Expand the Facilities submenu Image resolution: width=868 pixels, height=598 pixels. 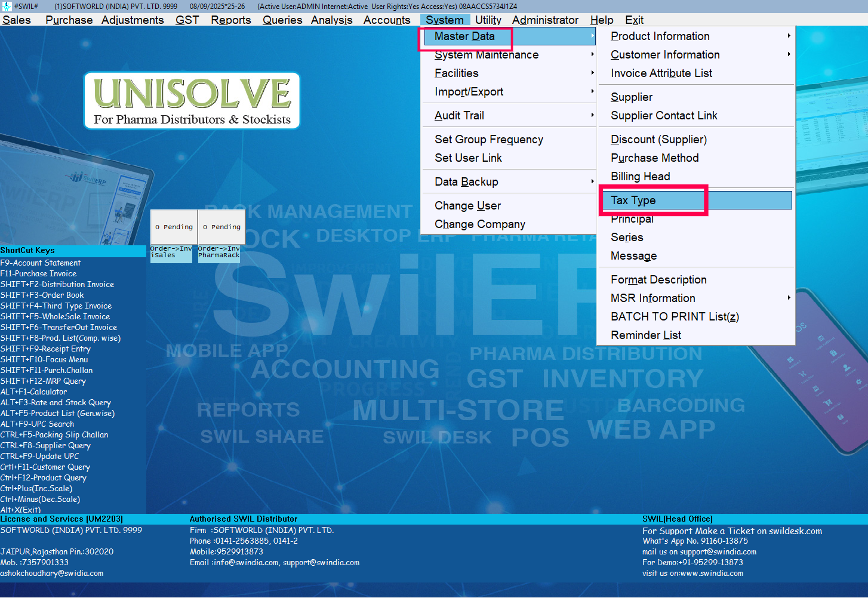509,73
